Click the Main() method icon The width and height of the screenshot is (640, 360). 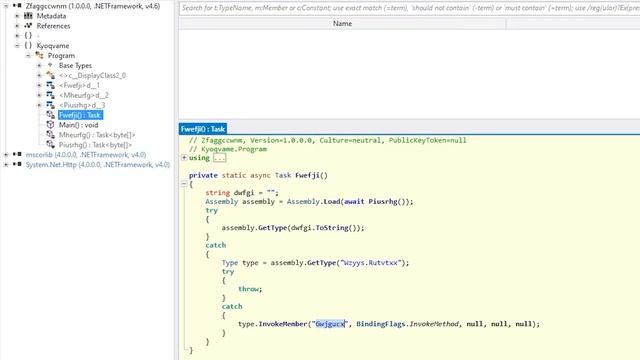(x=50, y=124)
